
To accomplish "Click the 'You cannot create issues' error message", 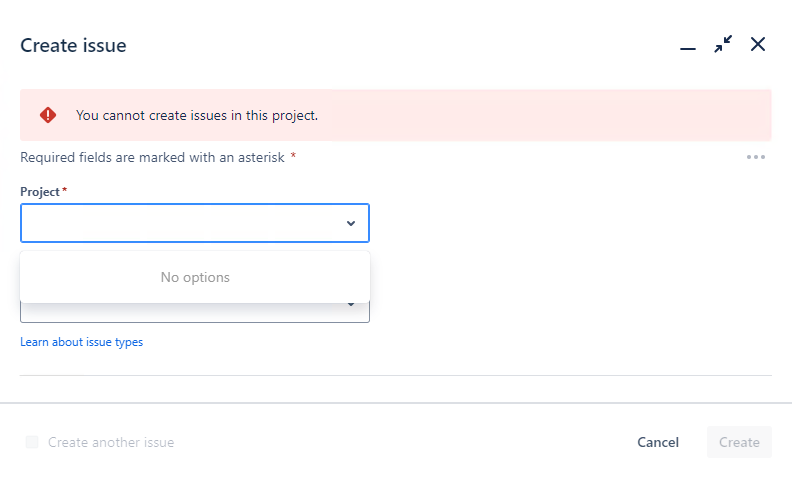I will click(197, 115).
